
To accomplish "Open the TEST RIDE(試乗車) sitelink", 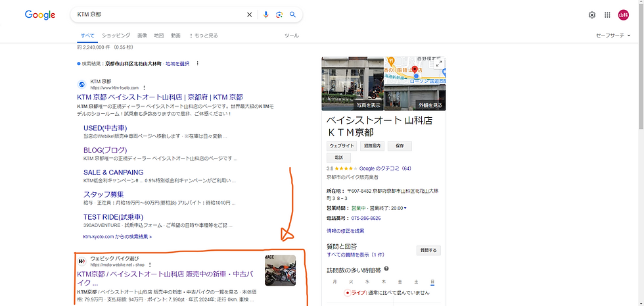I will (x=113, y=217).
